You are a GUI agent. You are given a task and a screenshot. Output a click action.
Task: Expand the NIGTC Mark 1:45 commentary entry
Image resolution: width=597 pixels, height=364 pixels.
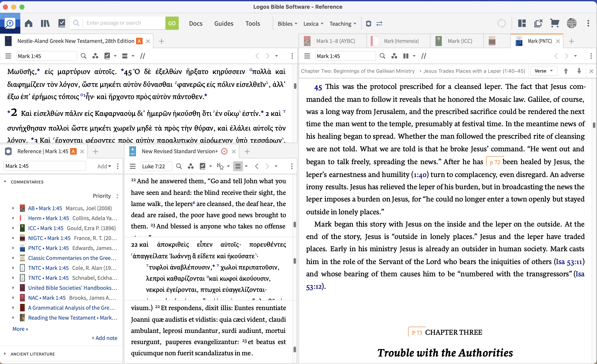point(13,238)
